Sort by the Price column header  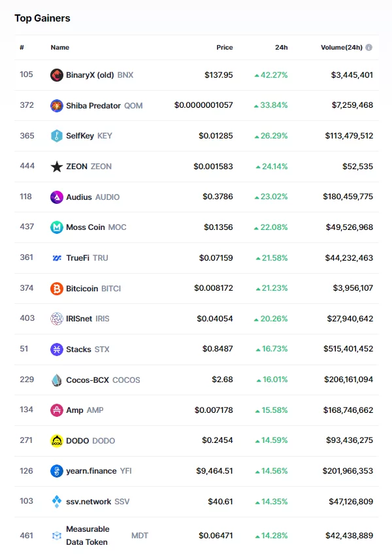[224, 48]
